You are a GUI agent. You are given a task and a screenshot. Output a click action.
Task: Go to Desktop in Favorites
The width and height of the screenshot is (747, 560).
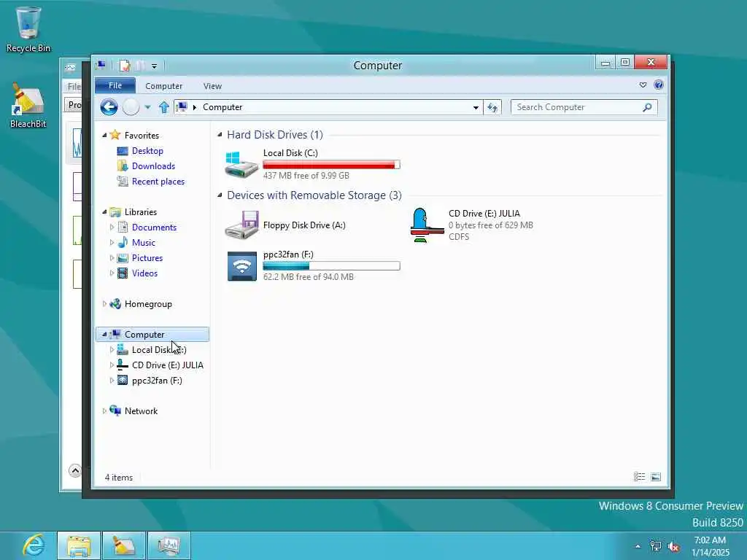[x=147, y=151]
